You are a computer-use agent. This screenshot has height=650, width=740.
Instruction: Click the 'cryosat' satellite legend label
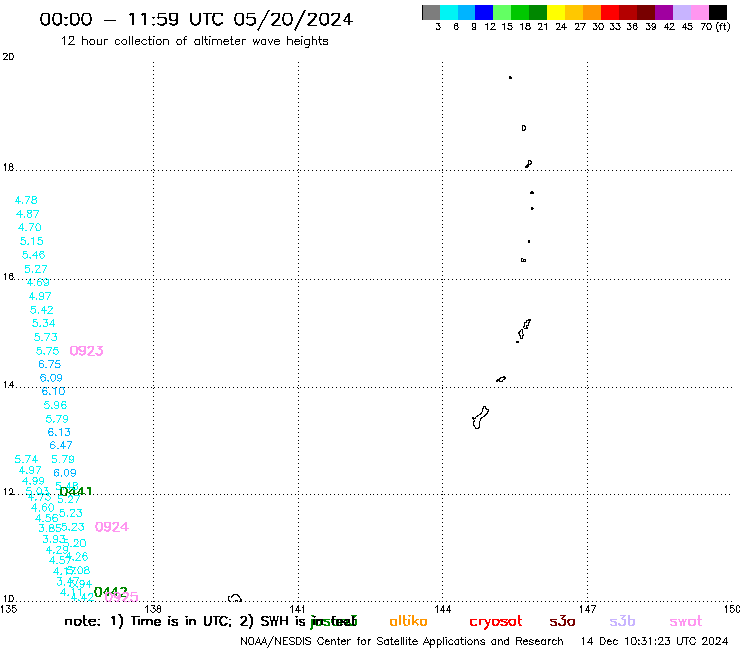click(496, 622)
